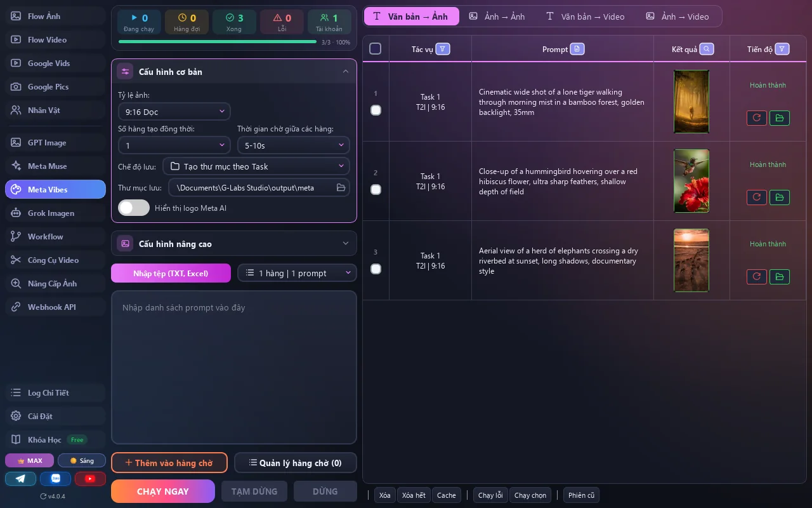The width and height of the screenshot is (812, 508).
Task: Open the Tỷ lệ ảnh 9:16 Dọc dropdown
Action: [x=174, y=112]
